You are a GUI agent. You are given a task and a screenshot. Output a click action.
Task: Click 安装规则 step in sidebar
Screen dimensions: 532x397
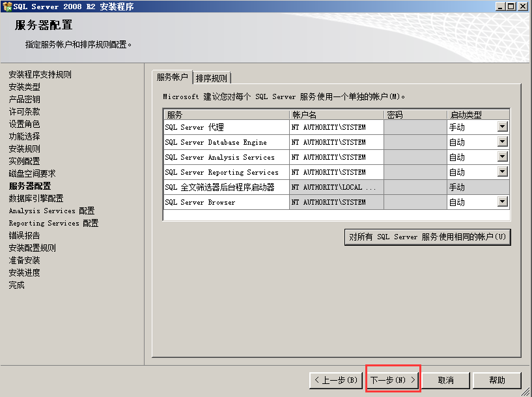pos(25,149)
